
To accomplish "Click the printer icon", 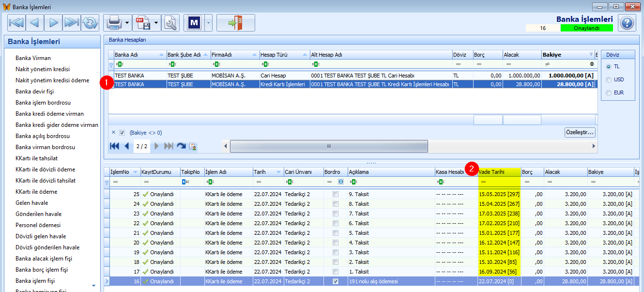I will pyautogui.click(x=114, y=22).
